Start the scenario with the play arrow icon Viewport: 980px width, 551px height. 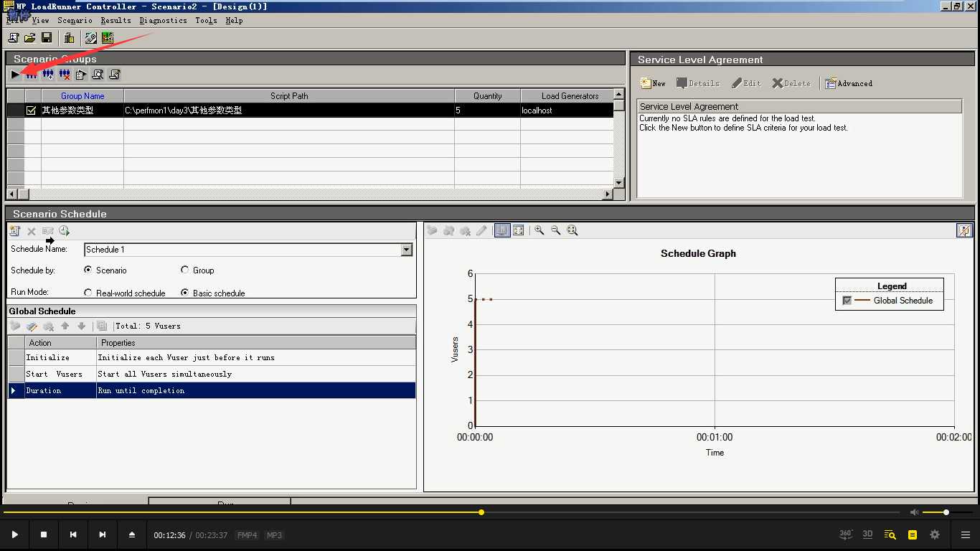pyautogui.click(x=15, y=74)
